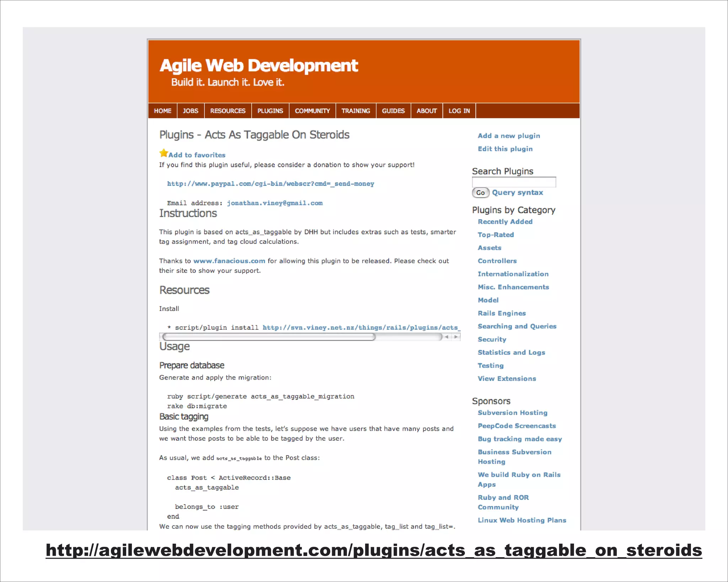Click the Sponsors sidebar heading
This screenshot has height=582, width=728.
click(491, 401)
